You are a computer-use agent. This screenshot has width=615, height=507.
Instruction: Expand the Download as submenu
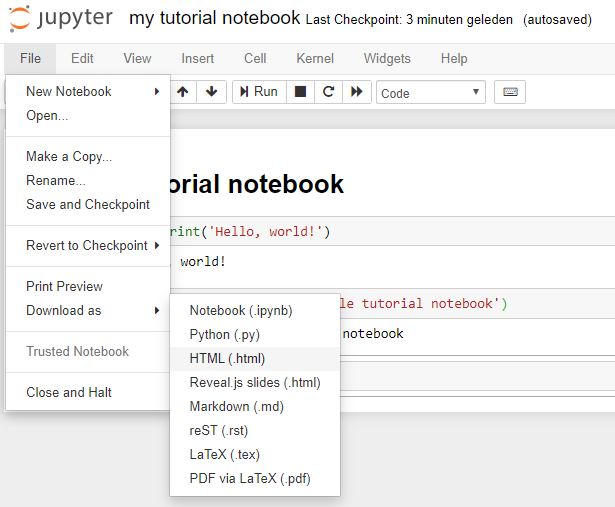coord(88,311)
